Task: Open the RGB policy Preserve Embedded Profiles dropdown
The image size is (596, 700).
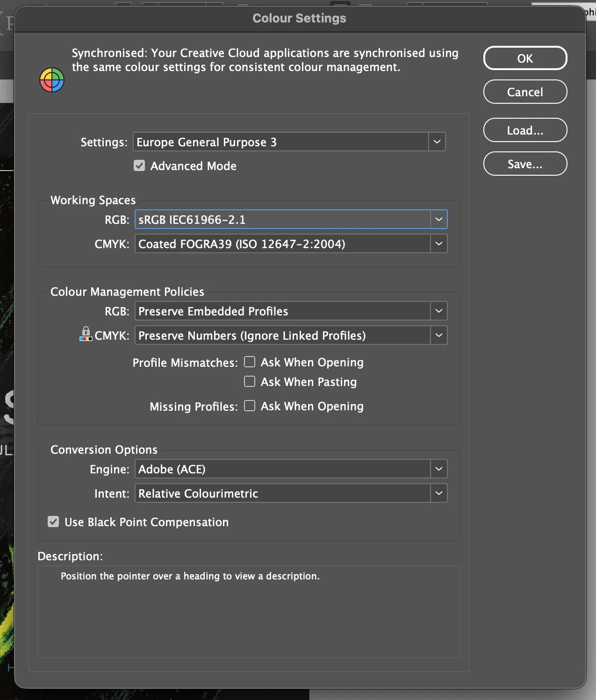Action: (291, 311)
